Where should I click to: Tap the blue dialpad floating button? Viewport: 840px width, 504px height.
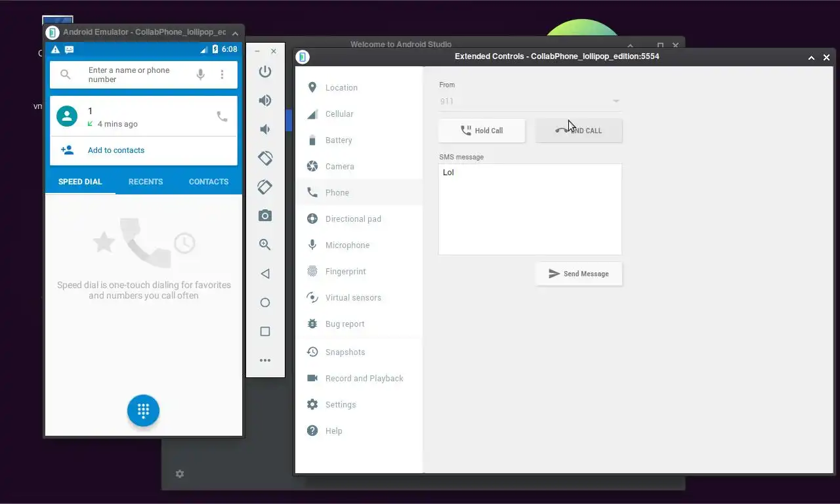[143, 410]
